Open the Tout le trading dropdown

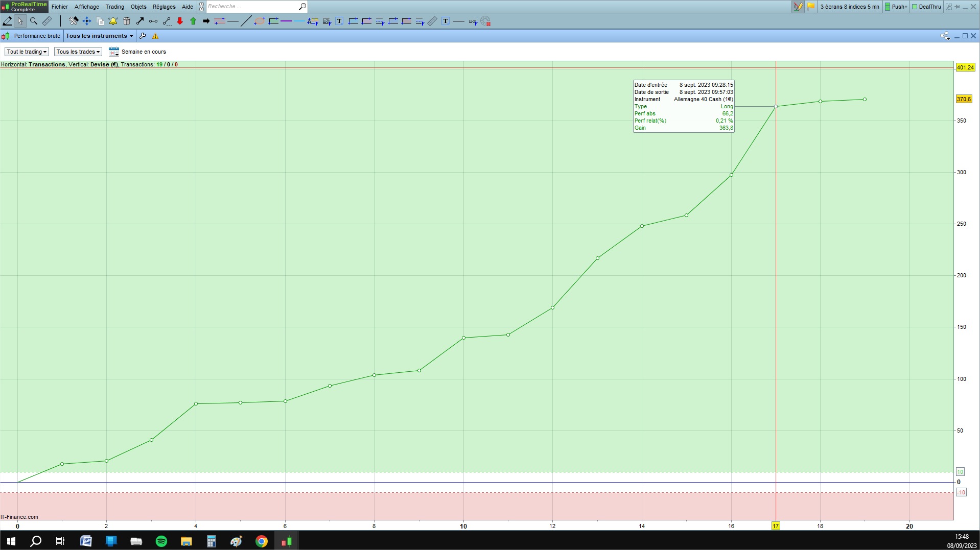point(27,52)
